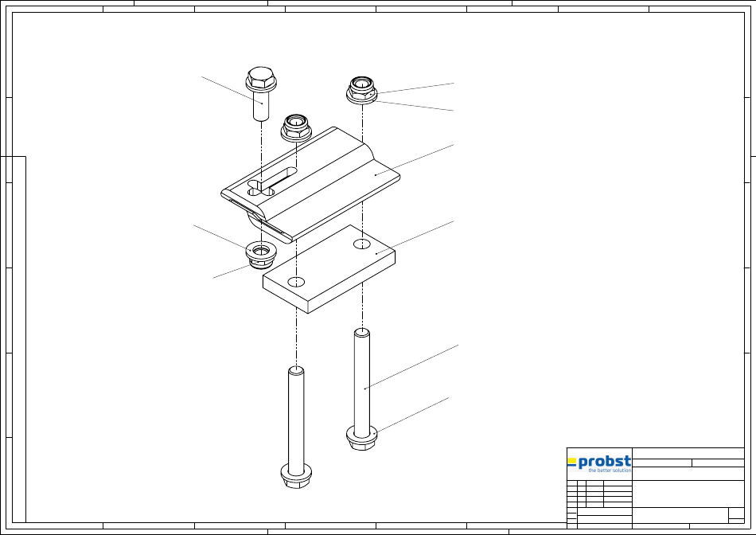Click the probst logo in title block
Screen dimensions: 756x535
tap(600, 463)
